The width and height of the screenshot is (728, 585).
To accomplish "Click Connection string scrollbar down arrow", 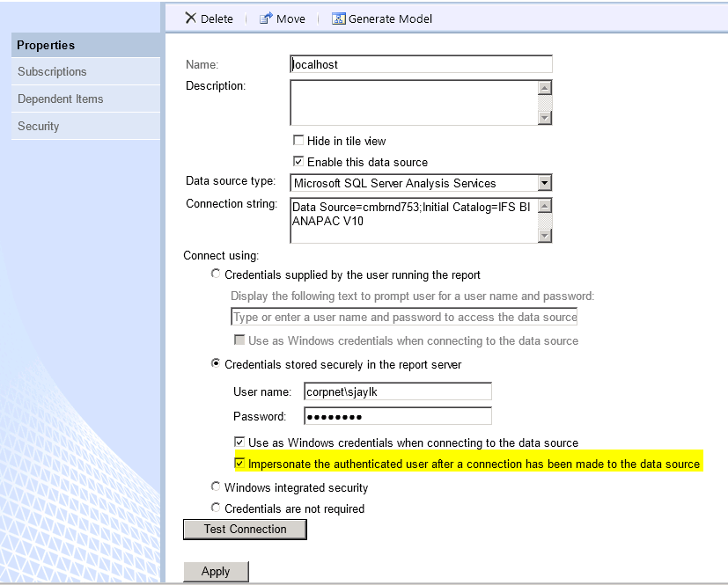I will (545, 236).
